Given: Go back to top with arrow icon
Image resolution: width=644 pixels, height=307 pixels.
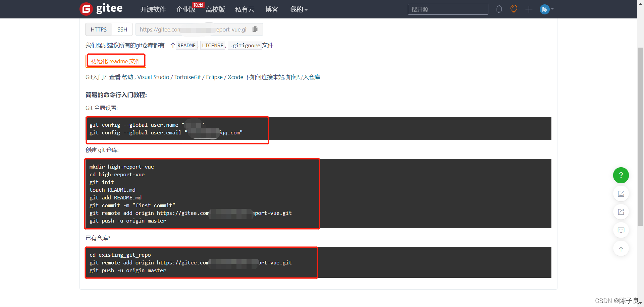Looking at the screenshot, I should (621, 248).
